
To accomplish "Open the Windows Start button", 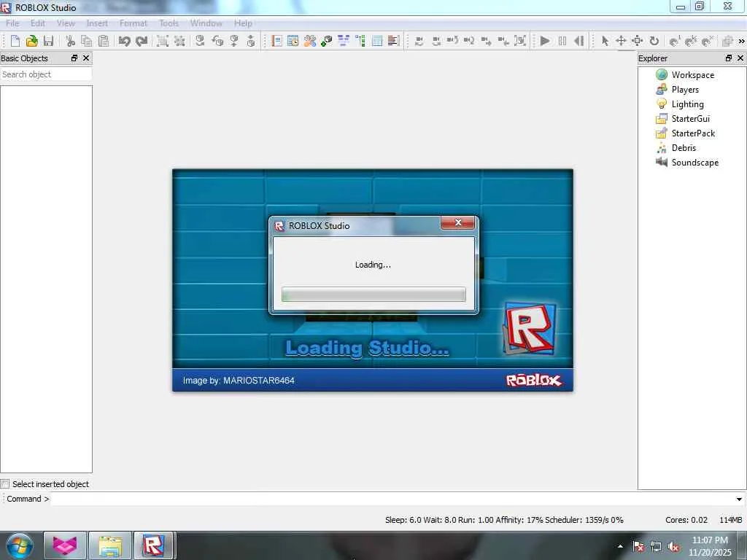I will 19,545.
